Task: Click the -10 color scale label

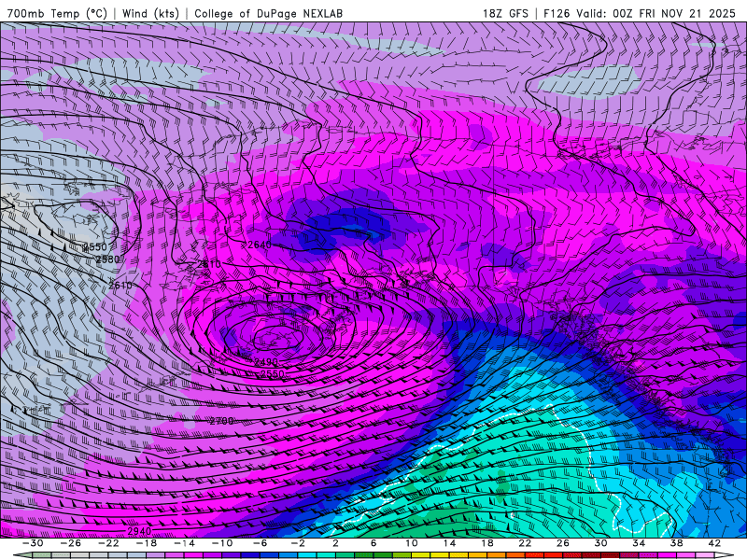Action: [x=222, y=543]
